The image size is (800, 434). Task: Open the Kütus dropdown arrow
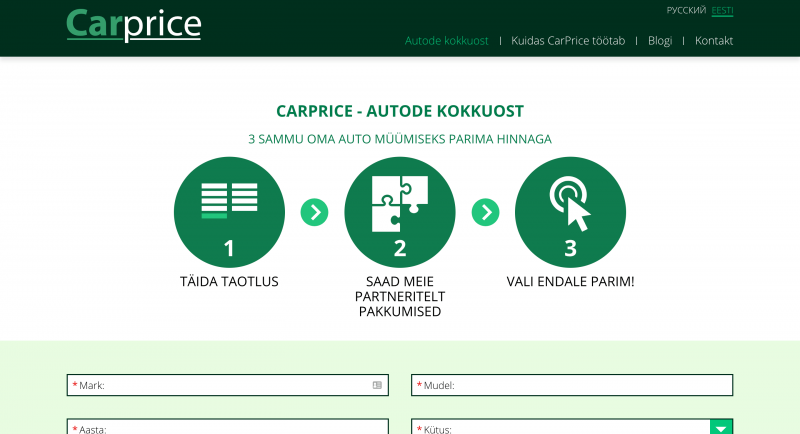pyautogui.click(x=721, y=427)
